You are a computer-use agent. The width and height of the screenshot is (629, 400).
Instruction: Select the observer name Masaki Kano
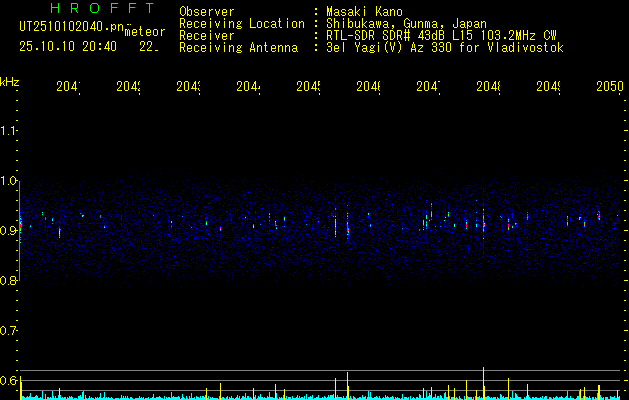click(364, 12)
